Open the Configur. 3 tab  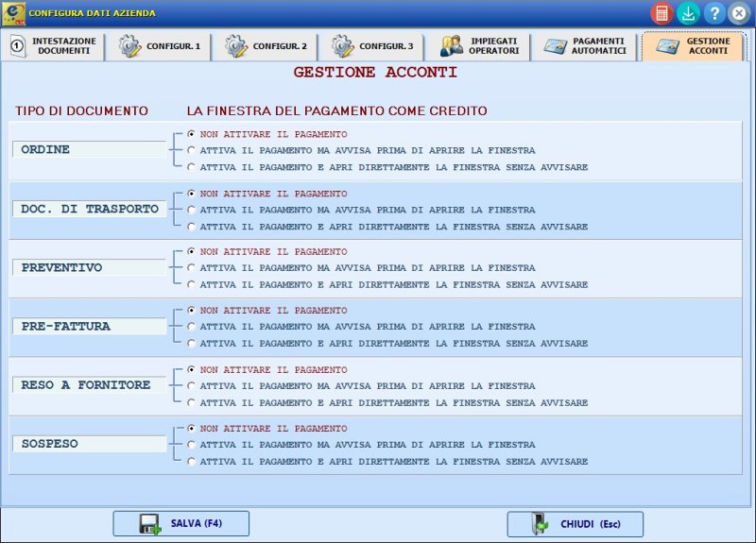370,46
